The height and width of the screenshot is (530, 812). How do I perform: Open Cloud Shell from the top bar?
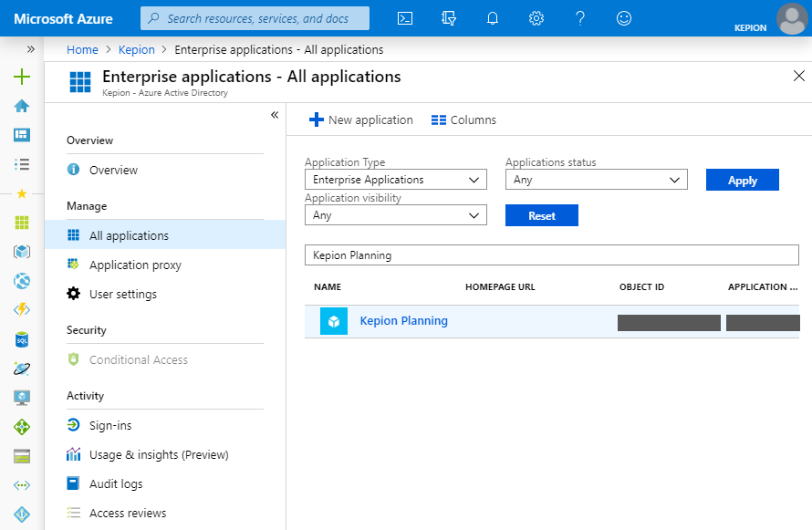[x=404, y=18]
